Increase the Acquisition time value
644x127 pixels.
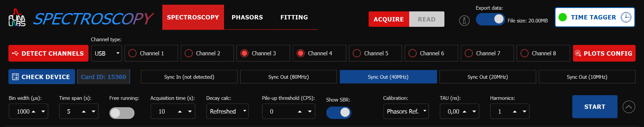point(180,112)
